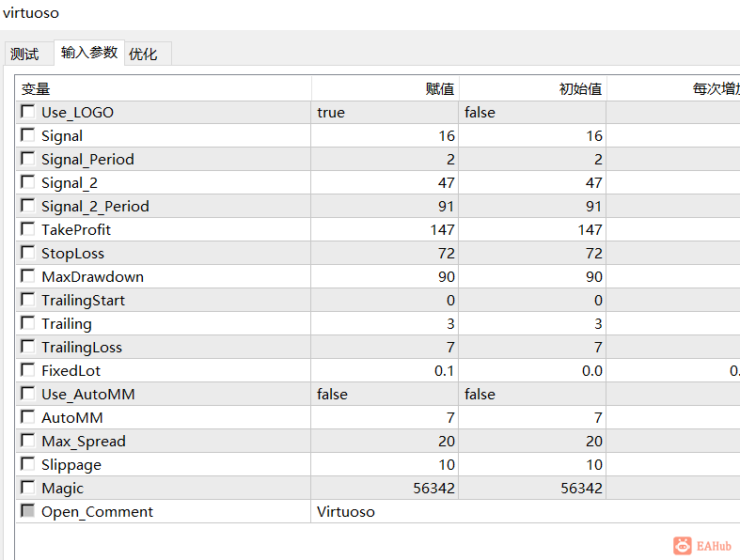Enable the Magic parameter checkbox
This screenshot has height=560, width=740.
point(28,488)
